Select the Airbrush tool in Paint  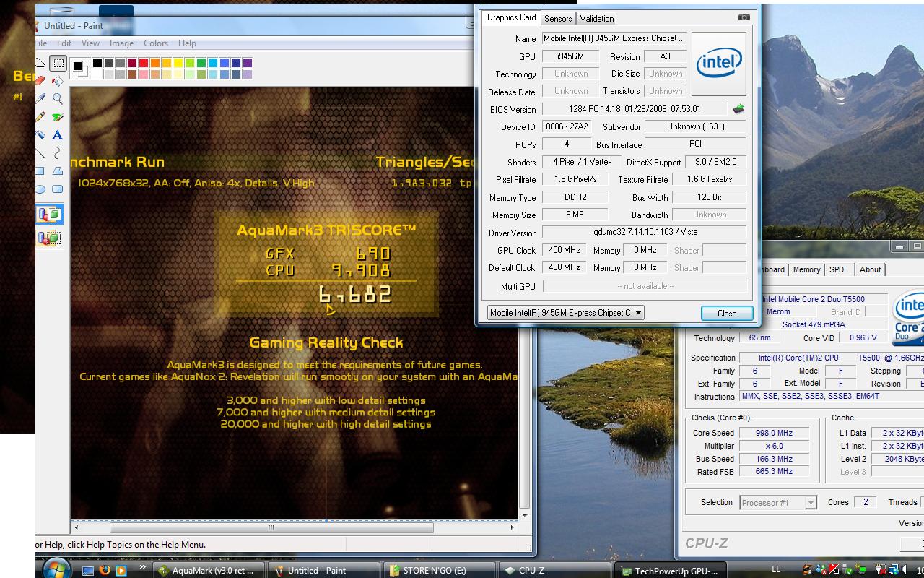click(40, 134)
